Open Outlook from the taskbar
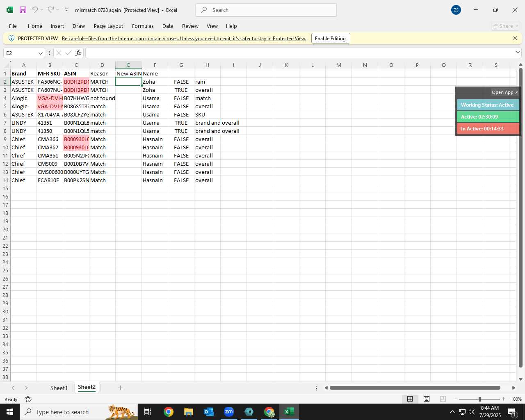The width and height of the screenshot is (525, 420). pyautogui.click(x=209, y=412)
